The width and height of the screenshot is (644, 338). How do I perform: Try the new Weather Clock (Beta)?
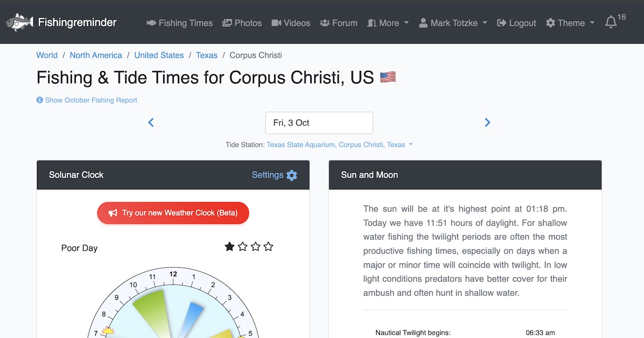click(x=173, y=213)
